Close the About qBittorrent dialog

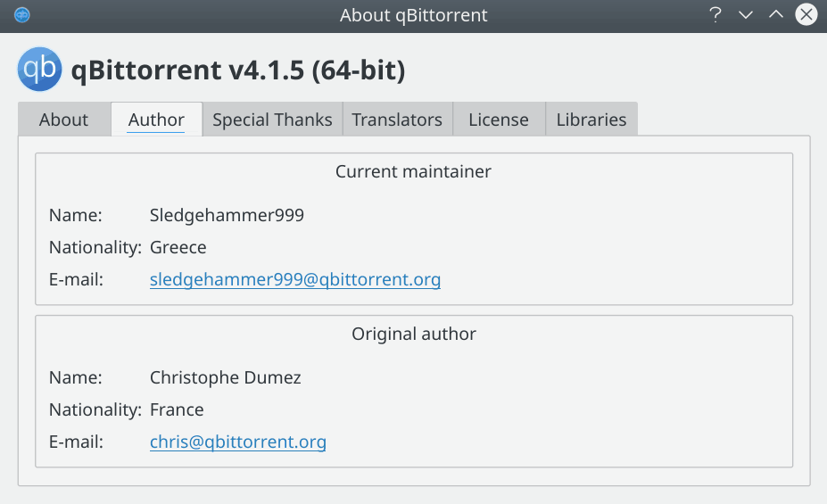coord(806,15)
